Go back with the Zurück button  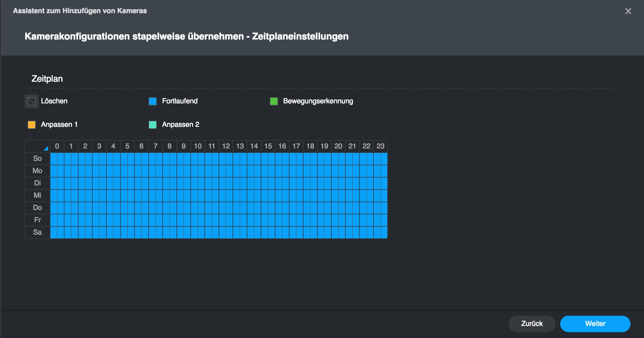[531, 324]
